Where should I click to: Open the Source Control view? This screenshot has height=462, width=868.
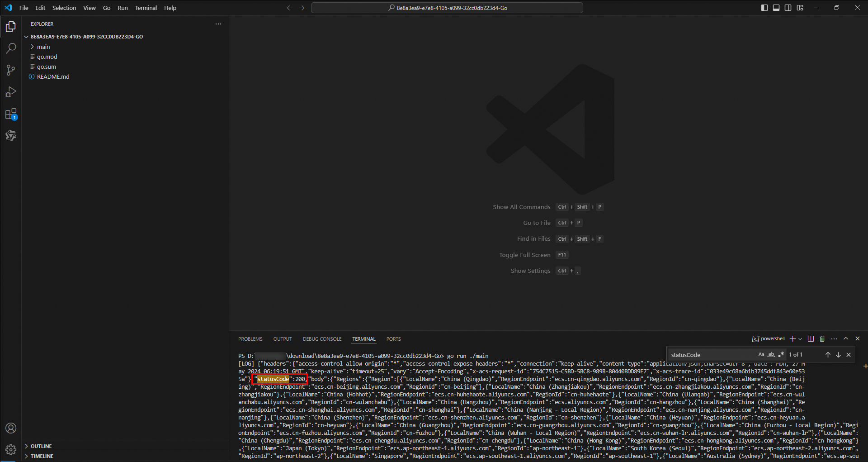11,70
